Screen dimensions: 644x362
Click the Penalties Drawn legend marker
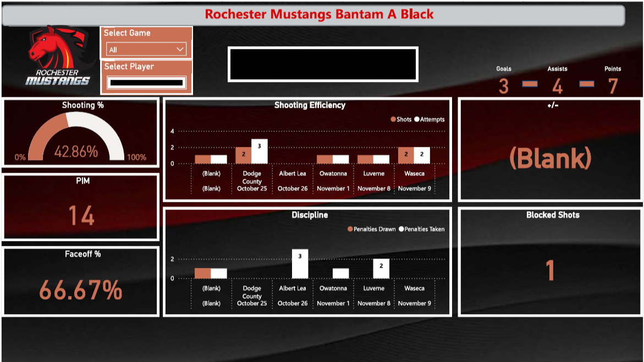coord(350,229)
